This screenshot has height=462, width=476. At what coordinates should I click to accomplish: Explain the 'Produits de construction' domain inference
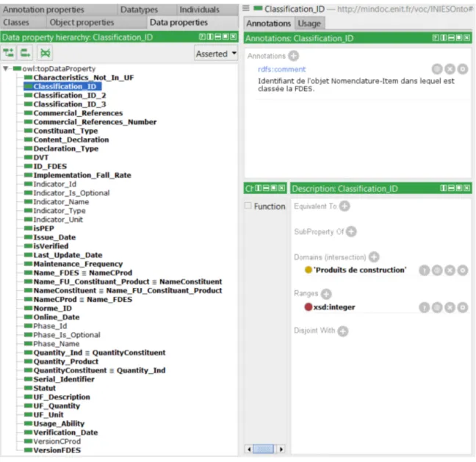425,270
